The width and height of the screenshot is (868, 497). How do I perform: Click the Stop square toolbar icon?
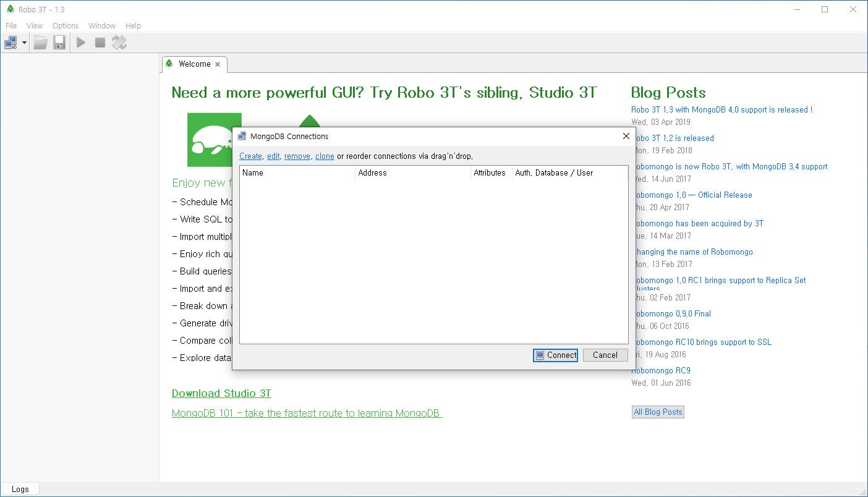click(x=100, y=43)
